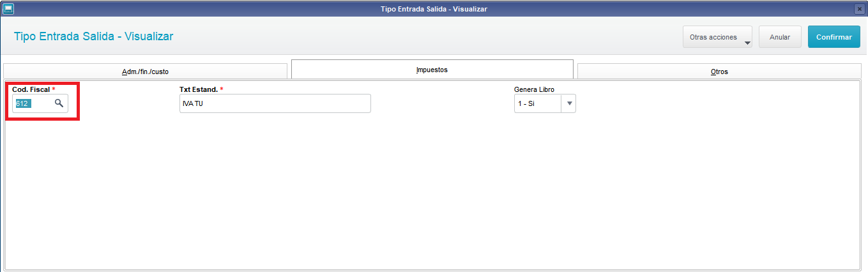Click the Confirmar button
868x272 pixels.
834,37
